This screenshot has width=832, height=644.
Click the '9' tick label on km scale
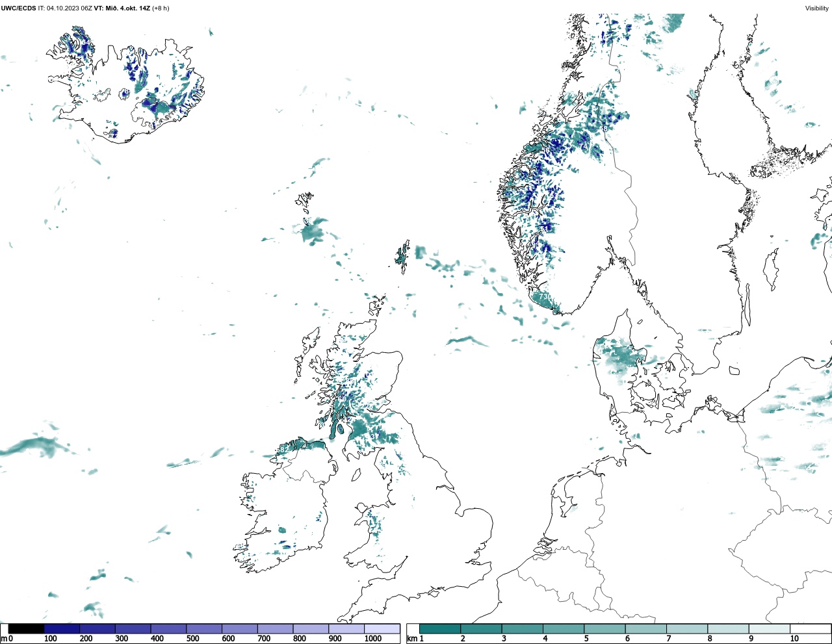click(751, 639)
